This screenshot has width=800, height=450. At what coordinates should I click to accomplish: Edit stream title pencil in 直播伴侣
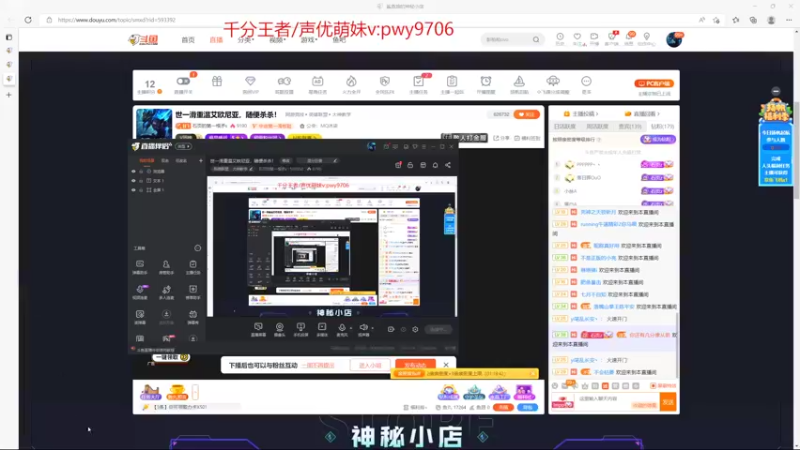point(335,161)
